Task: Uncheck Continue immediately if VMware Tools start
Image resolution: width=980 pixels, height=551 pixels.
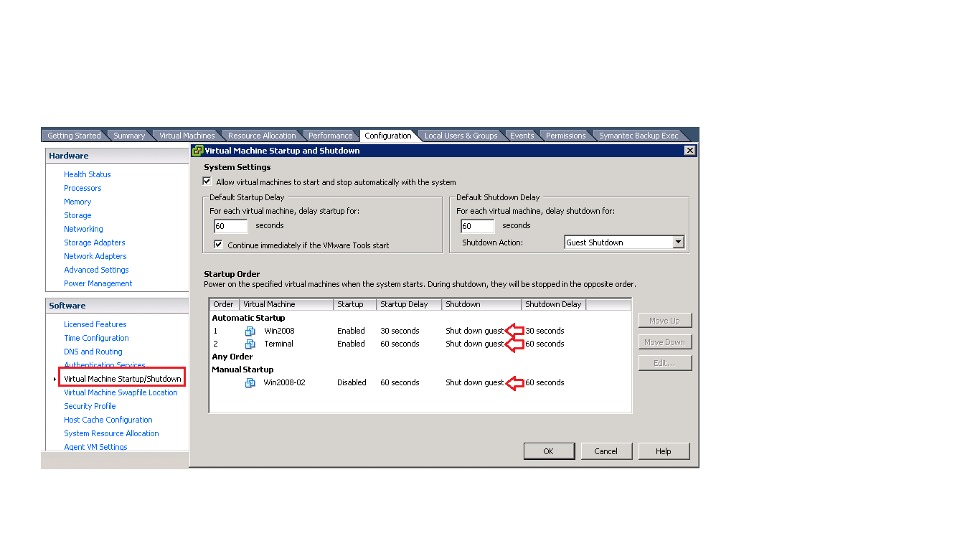Action: [219, 245]
